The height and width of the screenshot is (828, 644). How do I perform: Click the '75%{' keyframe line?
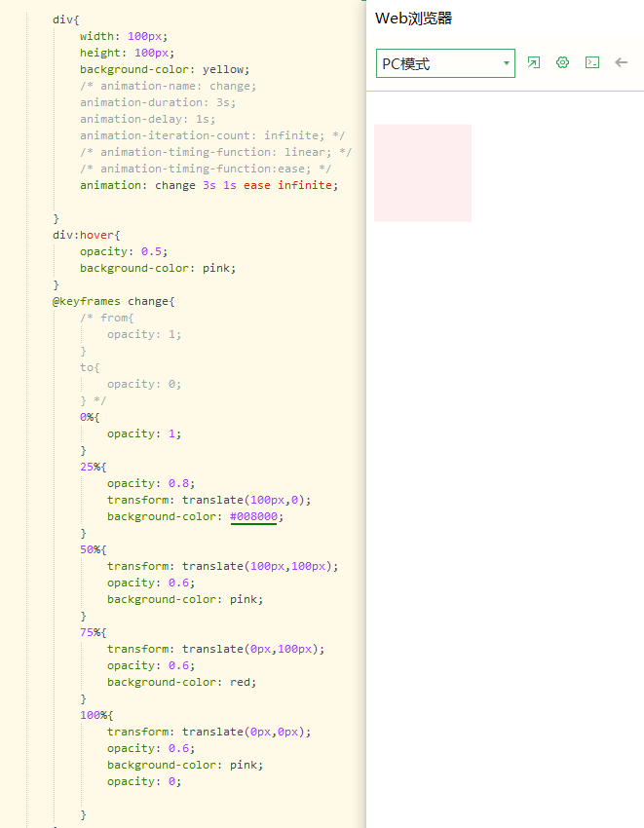coord(93,632)
